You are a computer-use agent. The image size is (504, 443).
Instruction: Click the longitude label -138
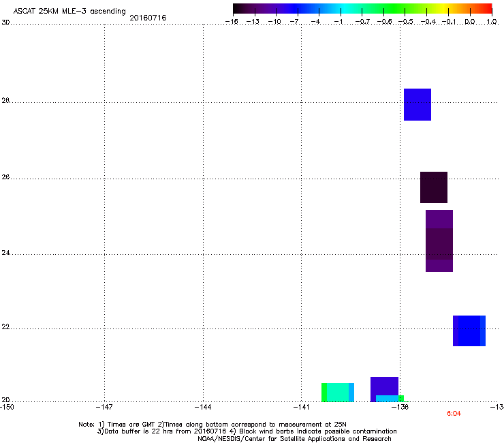click(x=400, y=408)
